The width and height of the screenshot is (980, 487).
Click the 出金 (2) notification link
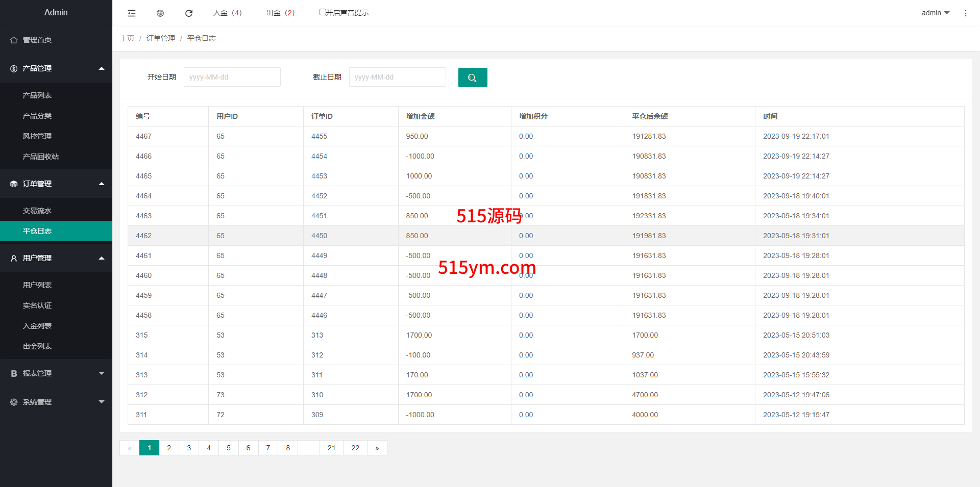(x=280, y=13)
